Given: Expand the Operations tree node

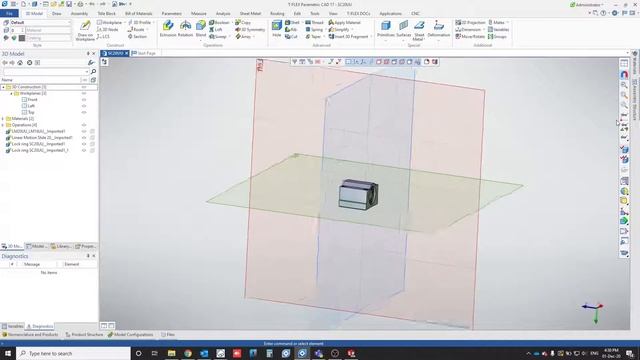Looking at the screenshot, I should pyautogui.click(x=3, y=125).
